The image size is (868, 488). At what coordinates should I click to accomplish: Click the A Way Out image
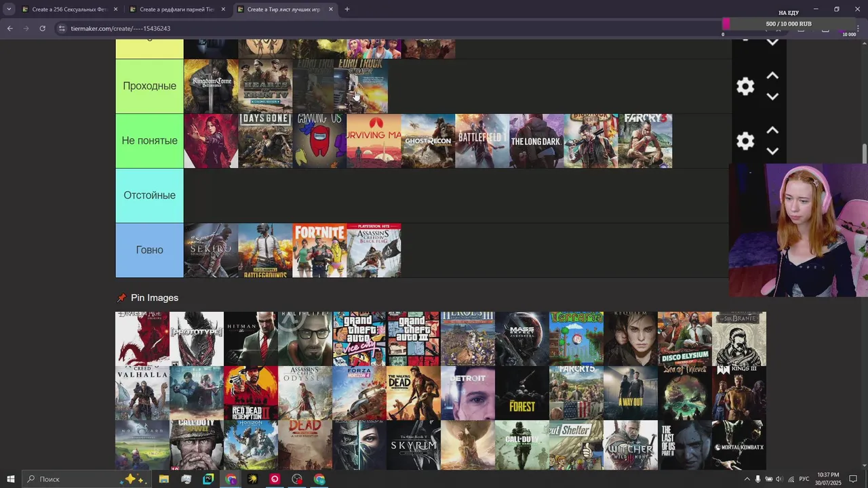pos(631,393)
